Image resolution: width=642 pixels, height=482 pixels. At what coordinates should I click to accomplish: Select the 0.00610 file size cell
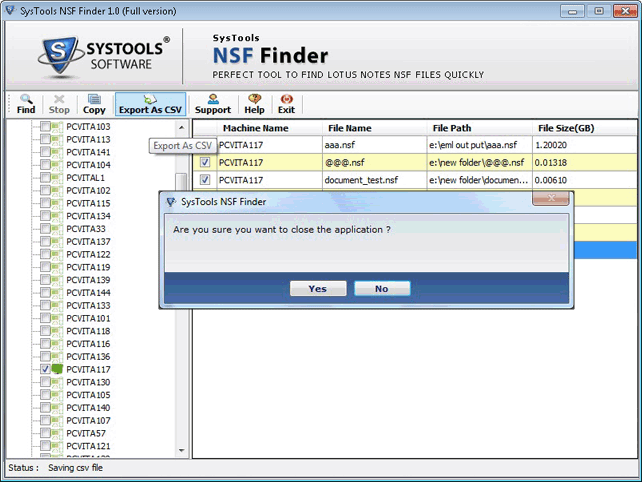tap(584, 180)
